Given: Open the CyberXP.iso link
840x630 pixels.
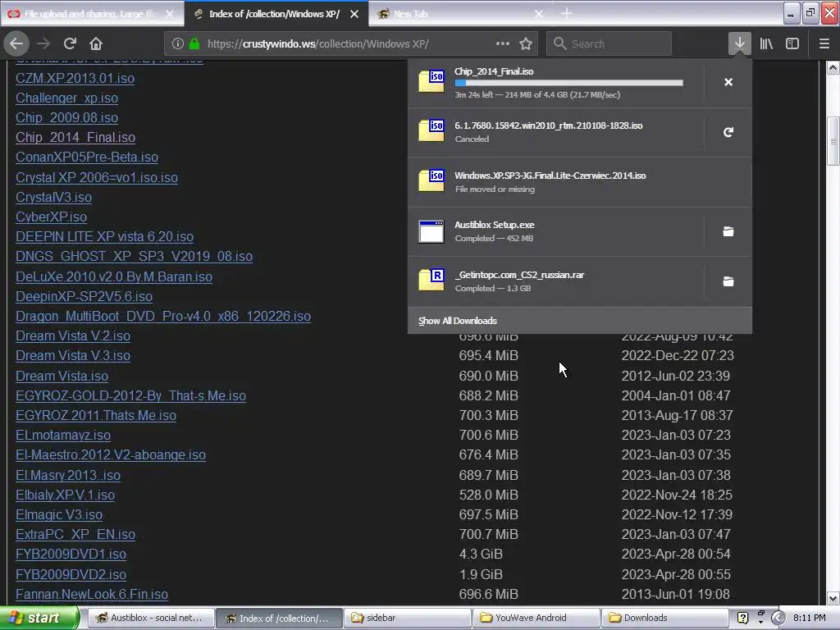Looking at the screenshot, I should (52, 217).
